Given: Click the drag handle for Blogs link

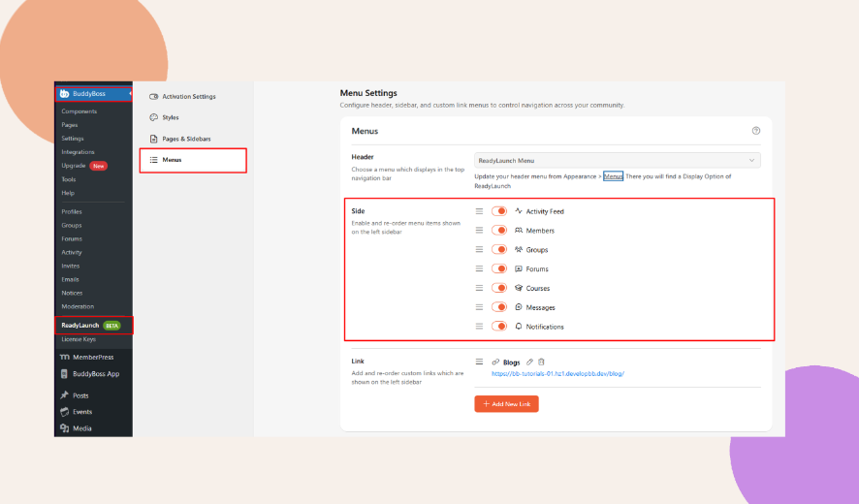Looking at the screenshot, I should click(479, 362).
